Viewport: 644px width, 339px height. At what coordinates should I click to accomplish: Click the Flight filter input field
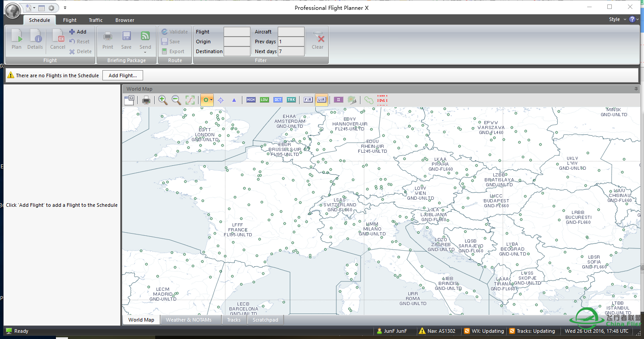237,32
